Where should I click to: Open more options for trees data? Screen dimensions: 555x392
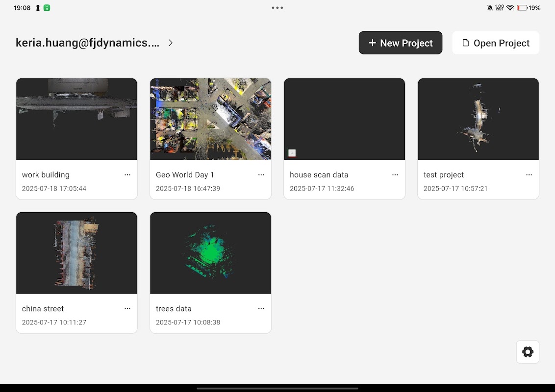261,309
